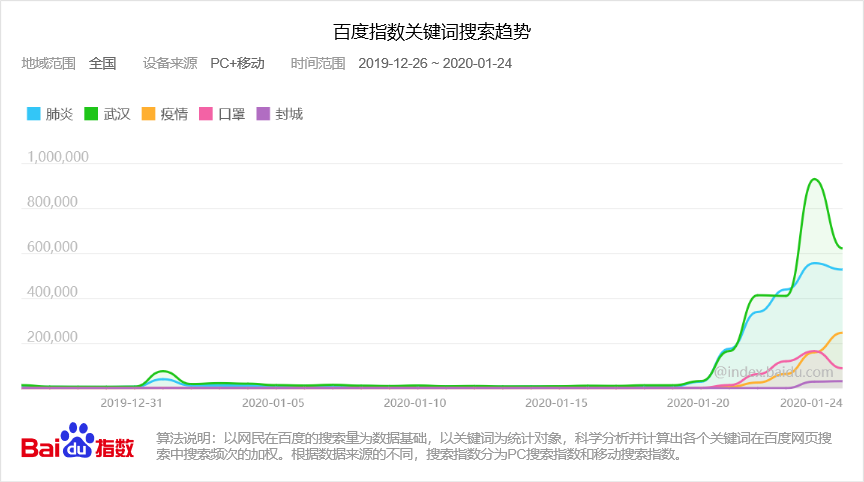Image resolution: width=864 pixels, height=482 pixels.
Task: Click the peak of the green 武汉 line
Action: click(814, 179)
